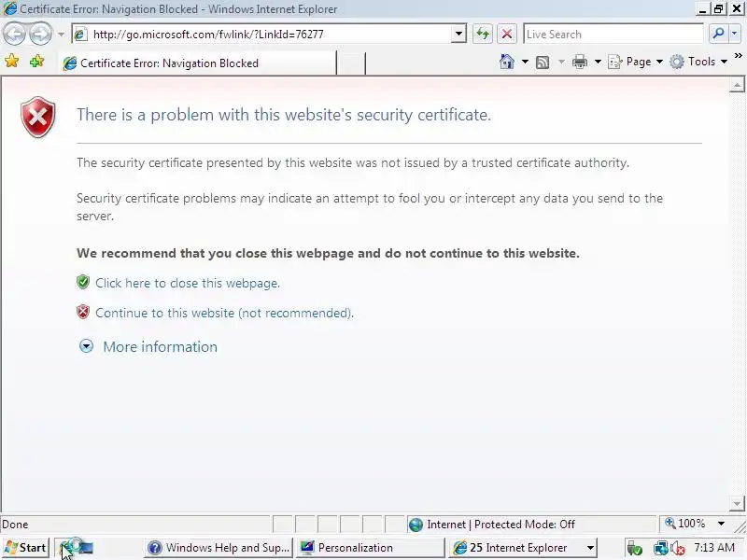The width and height of the screenshot is (747, 560).
Task: Click the scrollbar down arrow
Action: 737,503
